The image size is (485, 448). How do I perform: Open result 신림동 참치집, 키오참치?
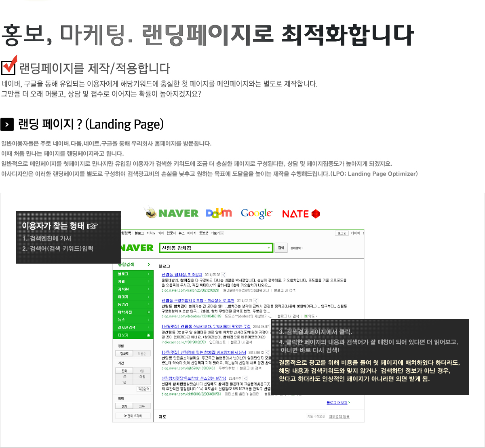(182, 275)
